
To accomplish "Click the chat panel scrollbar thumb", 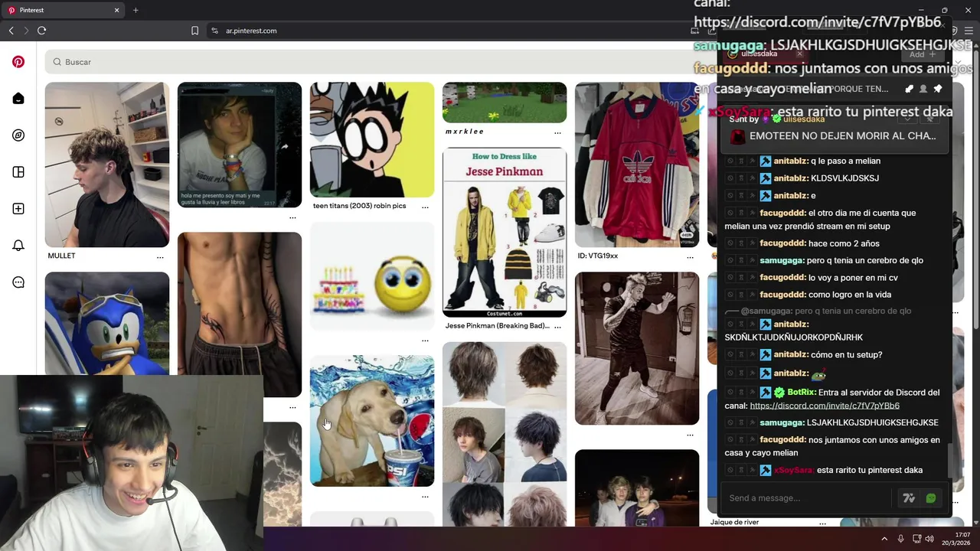I will pos(952,460).
